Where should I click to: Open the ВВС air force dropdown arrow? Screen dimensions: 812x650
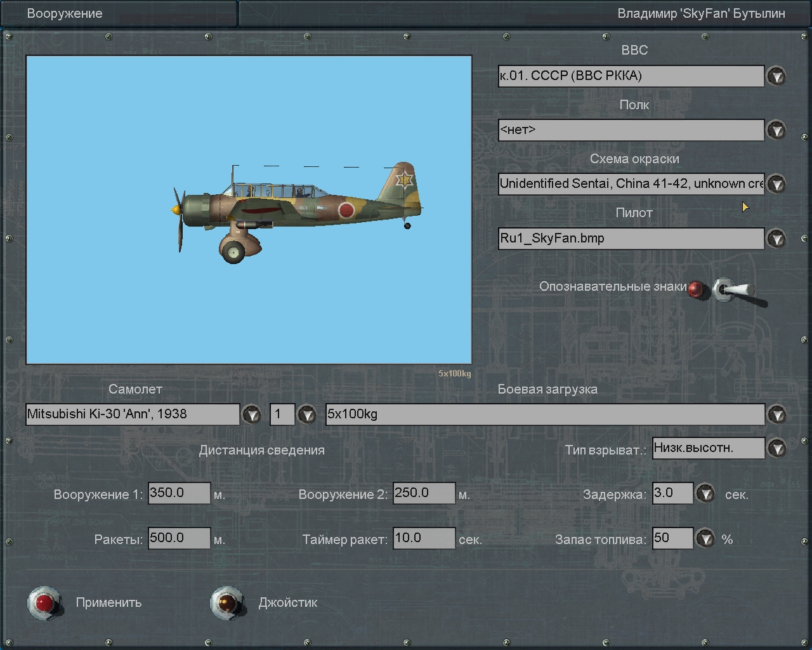[x=776, y=76]
